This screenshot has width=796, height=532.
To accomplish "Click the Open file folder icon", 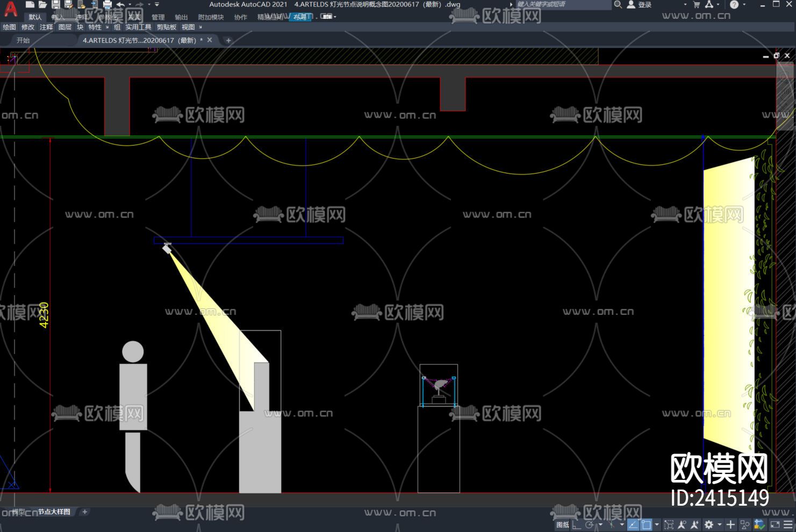I will tap(42, 4).
